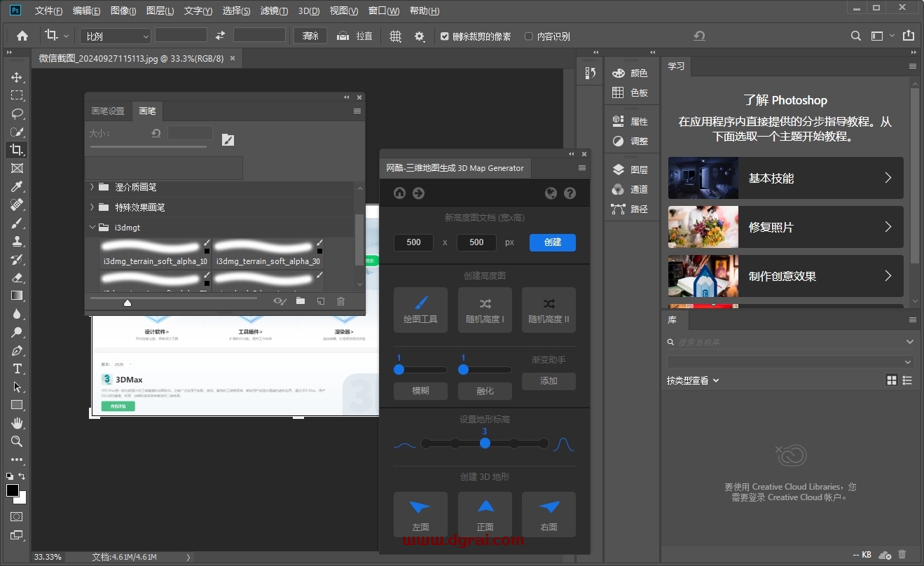Click the 添加 gradient helper button
The height and width of the screenshot is (566, 924).
[549, 381]
